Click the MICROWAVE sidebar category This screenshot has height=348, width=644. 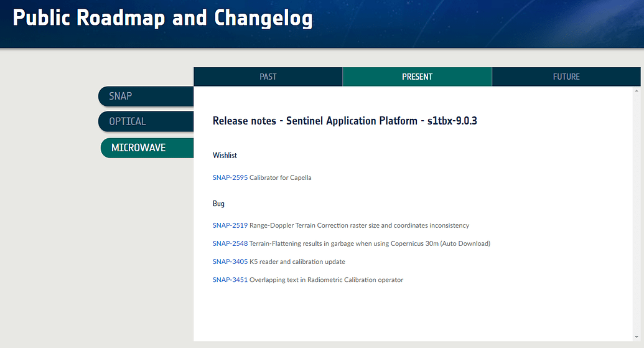pyautogui.click(x=147, y=148)
